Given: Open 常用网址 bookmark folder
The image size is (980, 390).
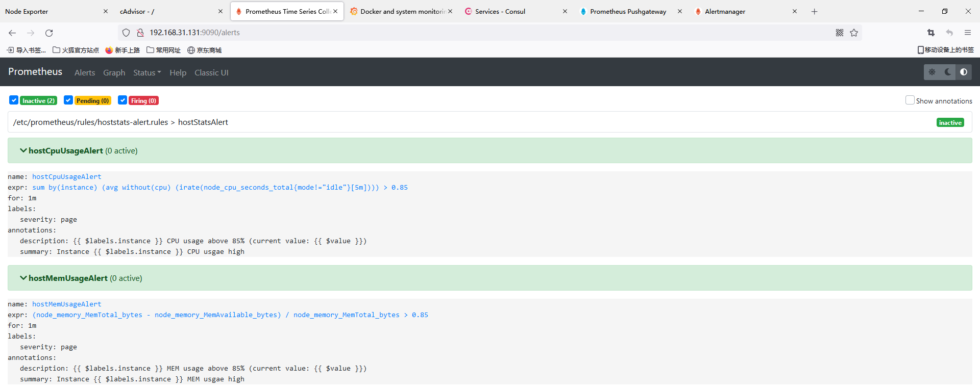Looking at the screenshot, I should [x=164, y=50].
